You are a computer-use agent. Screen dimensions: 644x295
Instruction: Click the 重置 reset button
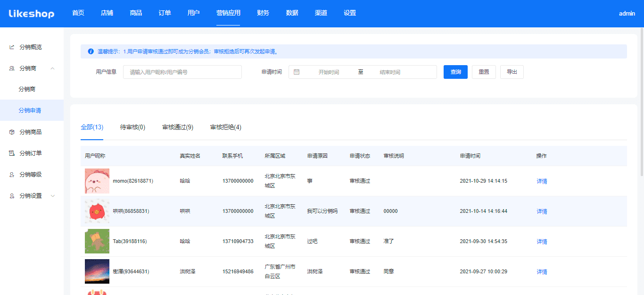tap(484, 72)
